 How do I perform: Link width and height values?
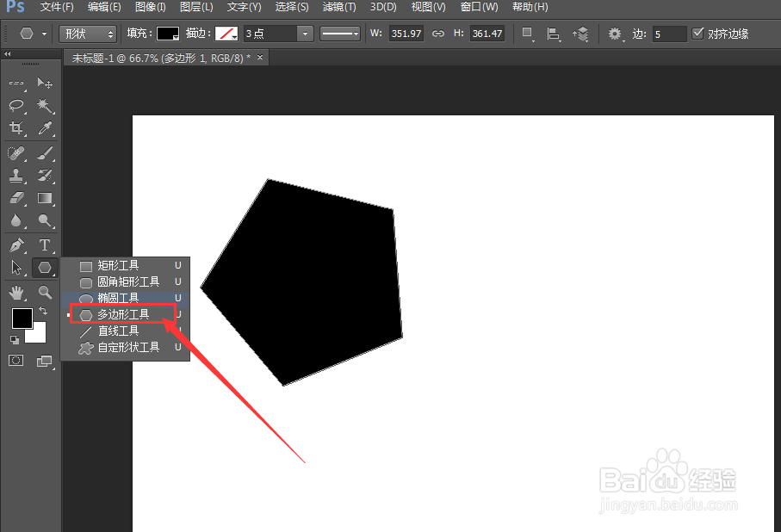437,34
